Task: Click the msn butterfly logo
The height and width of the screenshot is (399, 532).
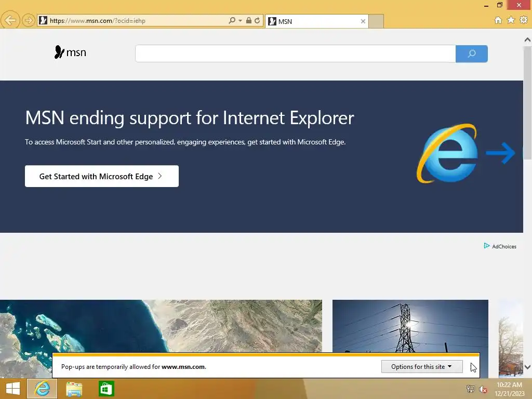Action: point(70,52)
